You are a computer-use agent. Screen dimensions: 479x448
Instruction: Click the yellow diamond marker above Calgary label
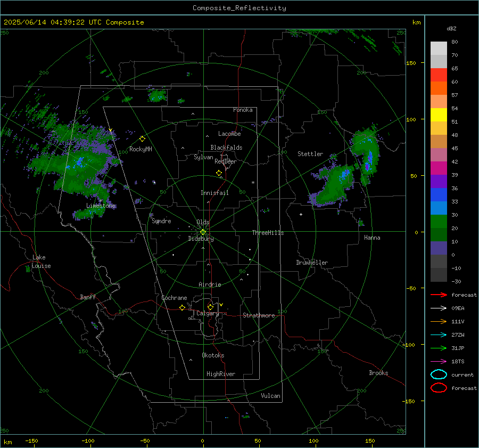(x=210, y=307)
